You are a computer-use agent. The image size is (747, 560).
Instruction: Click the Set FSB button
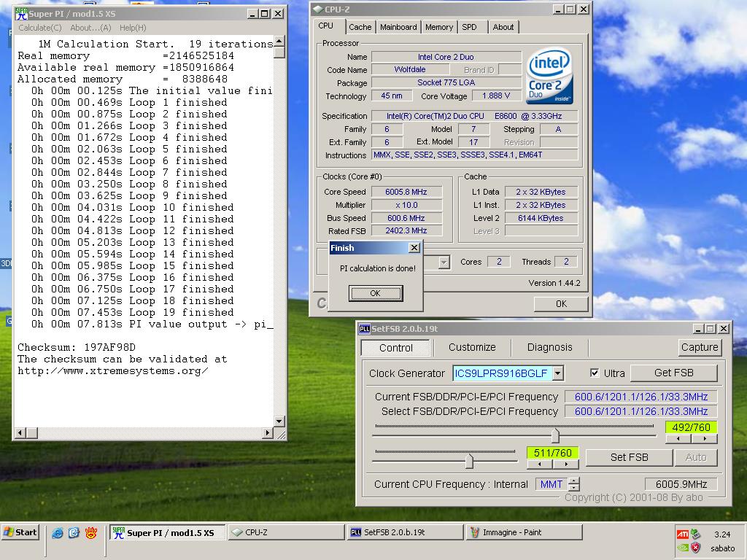pyautogui.click(x=629, y=458)
